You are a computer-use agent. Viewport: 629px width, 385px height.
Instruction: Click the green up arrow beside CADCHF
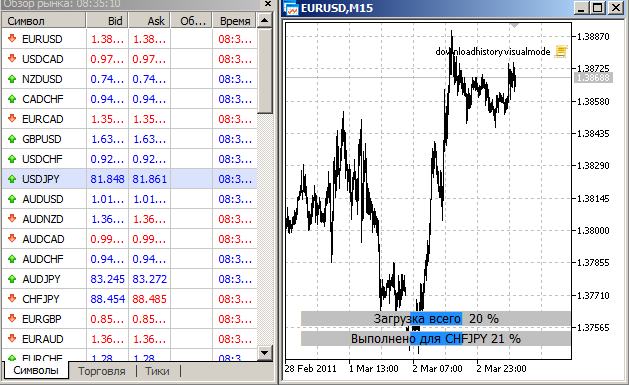click(12, 99)
